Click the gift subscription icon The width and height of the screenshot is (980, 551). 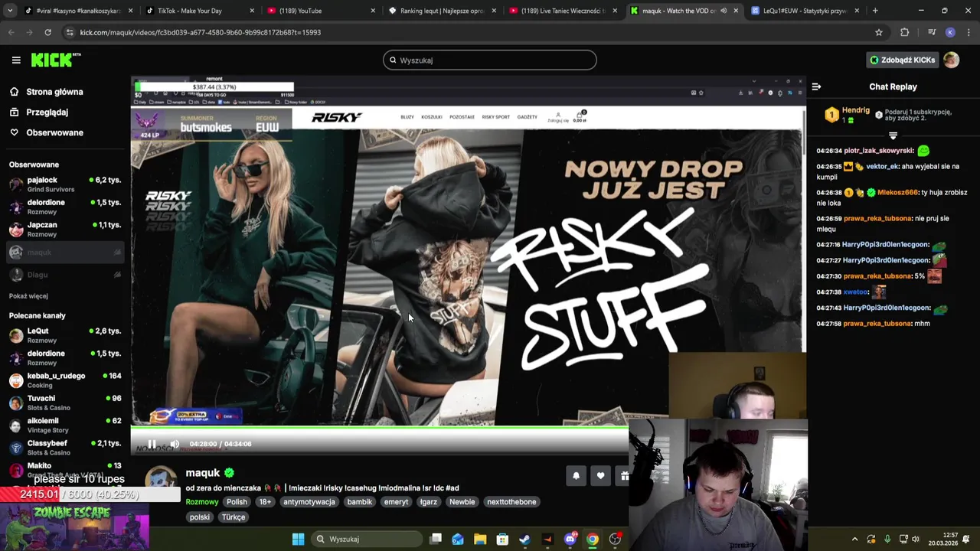623,476
